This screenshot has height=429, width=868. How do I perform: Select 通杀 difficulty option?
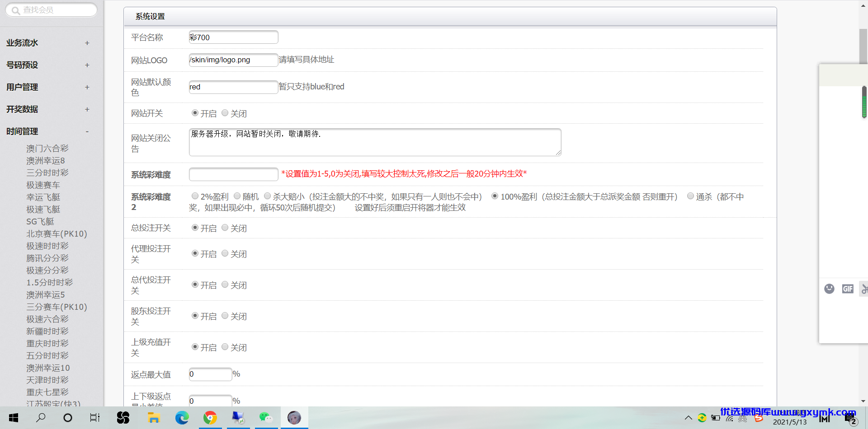coord(690,196)
